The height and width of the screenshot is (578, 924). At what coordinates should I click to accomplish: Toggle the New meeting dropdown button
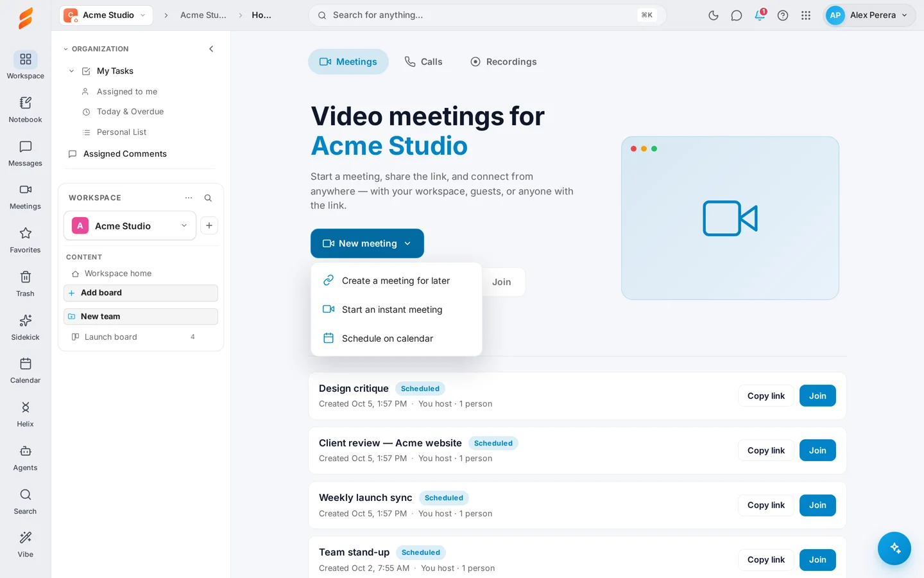coord(367,243)
